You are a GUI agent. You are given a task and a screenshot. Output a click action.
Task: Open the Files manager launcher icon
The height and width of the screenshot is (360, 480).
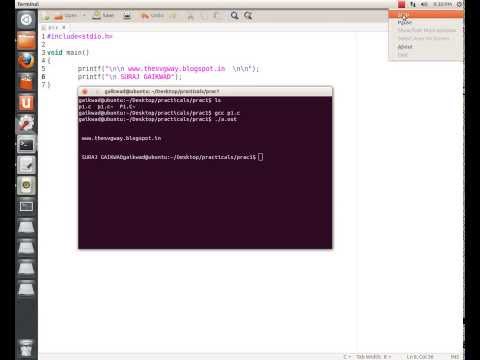tap(26, 41)
